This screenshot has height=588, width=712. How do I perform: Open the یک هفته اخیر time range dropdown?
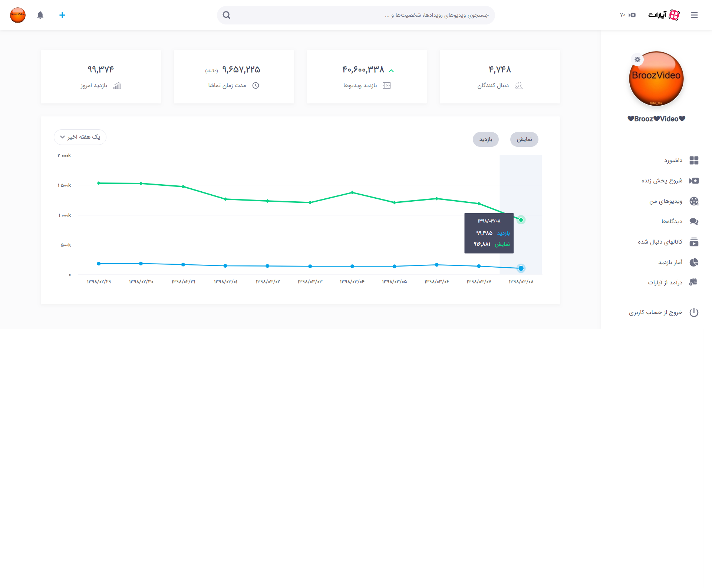point(80,137)
